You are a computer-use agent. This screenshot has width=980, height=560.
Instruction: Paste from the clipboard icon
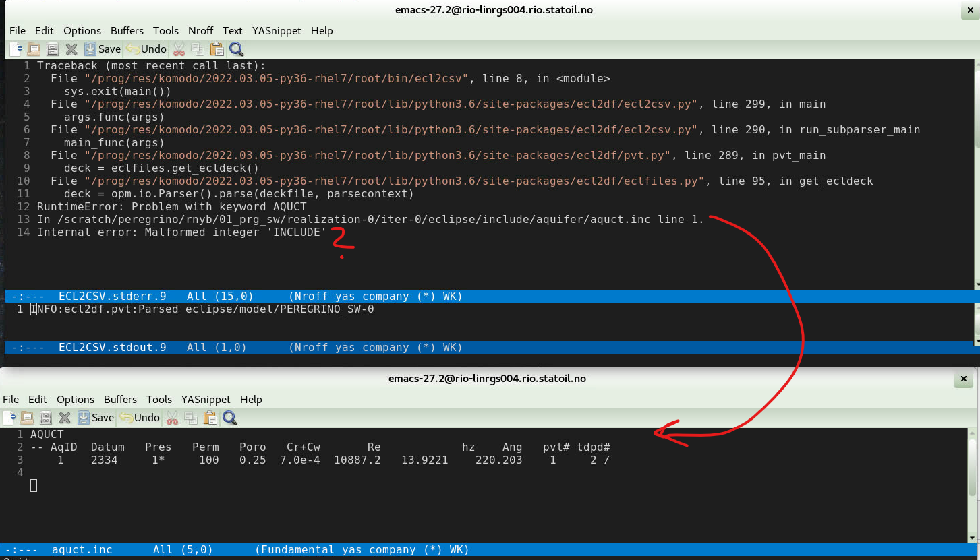217,49
